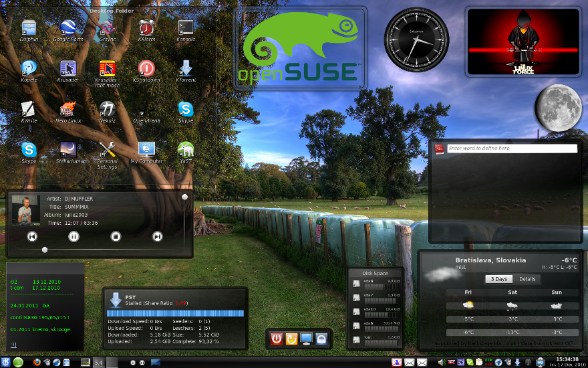Click the red shutdown button in the session widget
The image size is (588, 368).
pyautogui.click(x=277, y=339)
